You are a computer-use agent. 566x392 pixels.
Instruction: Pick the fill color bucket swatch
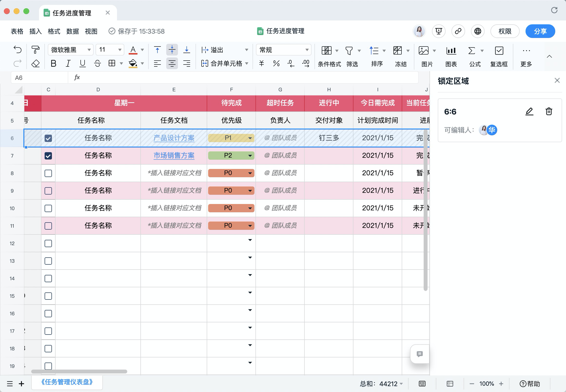(133, 64)
